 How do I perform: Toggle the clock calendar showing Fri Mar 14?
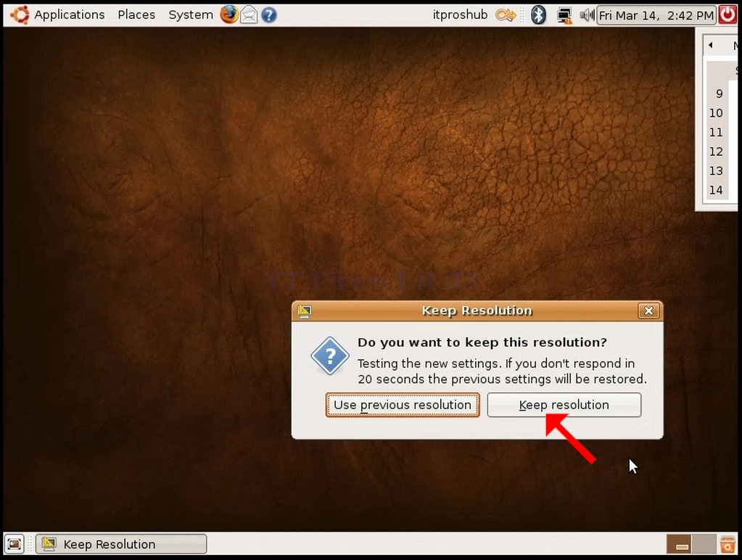(x=656, y=16)
